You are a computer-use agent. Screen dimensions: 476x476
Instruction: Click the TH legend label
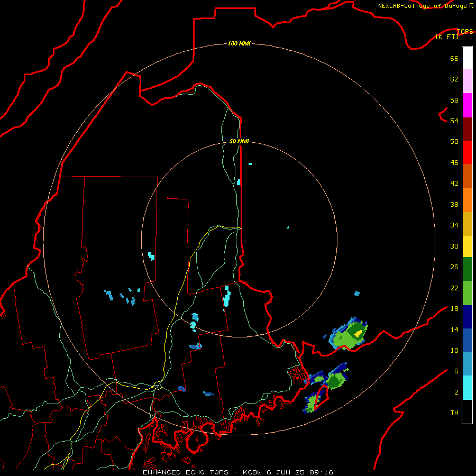tap(454, 413)
